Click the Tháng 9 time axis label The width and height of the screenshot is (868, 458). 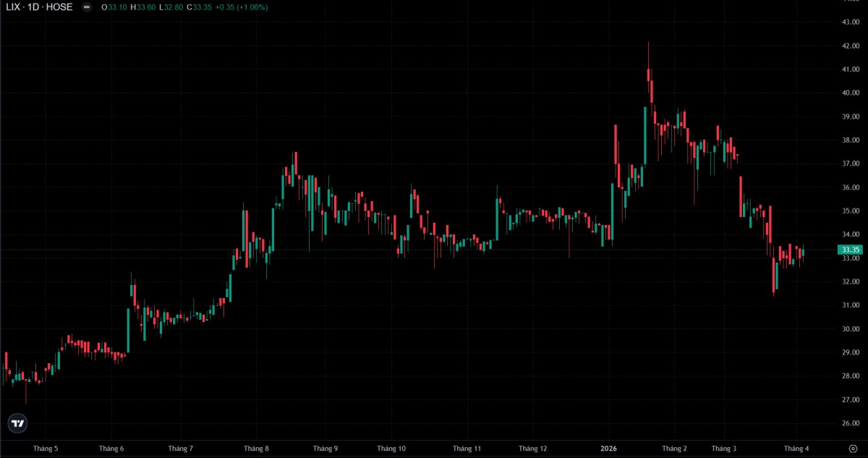click(325, 449)
